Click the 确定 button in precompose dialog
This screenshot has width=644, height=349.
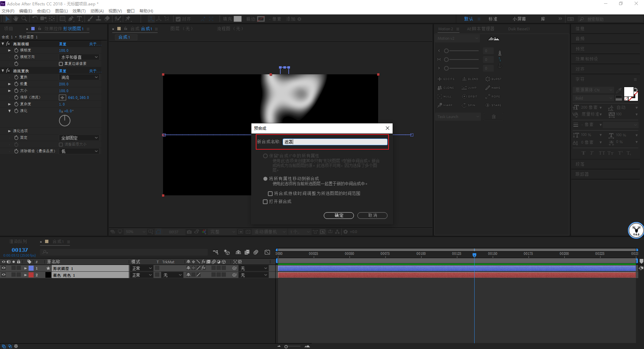pyautogui.click(x=339, y=216)
